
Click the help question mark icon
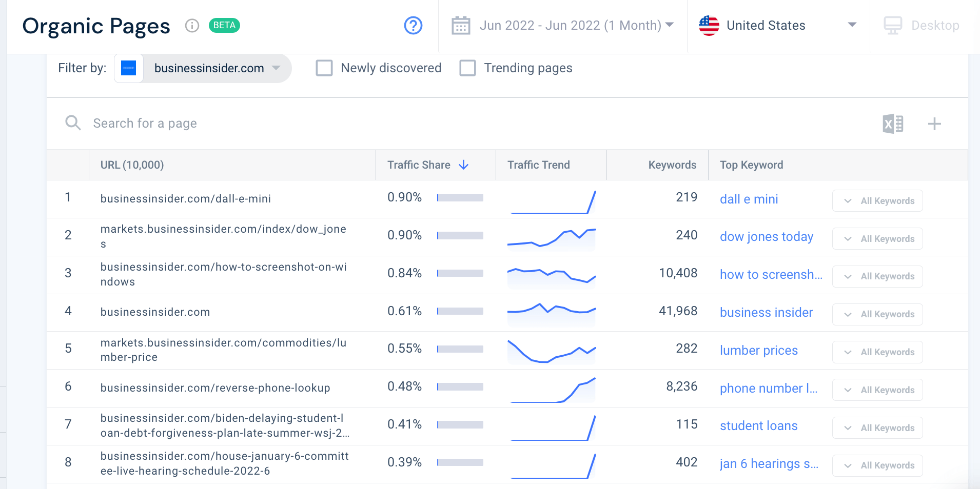click(413, 25)
